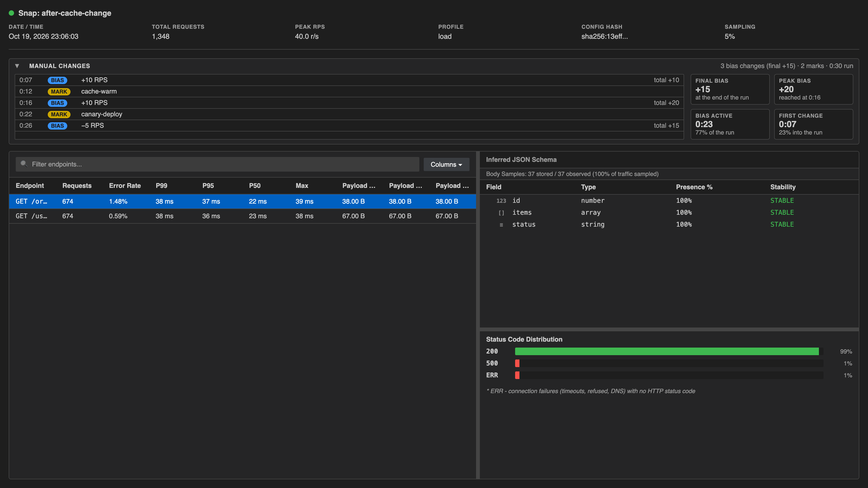Click the string type icon beside status

tap(501, 225)
